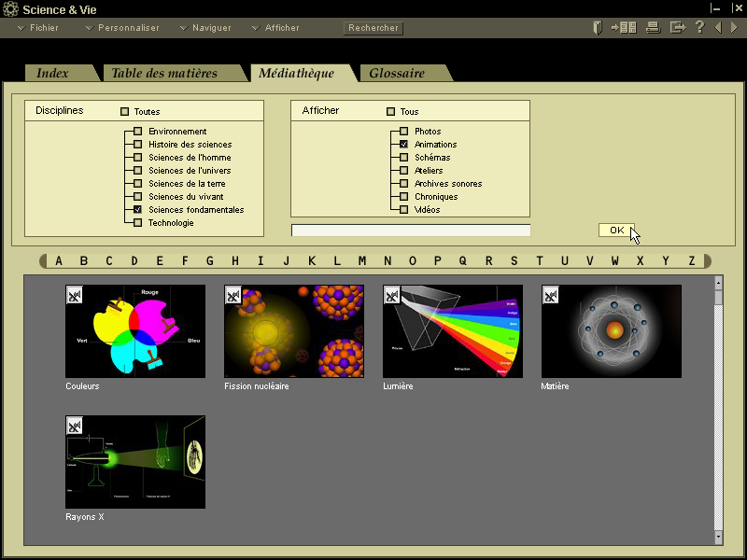The width and height of the screenshot is (747, 560).
Task: Check Histoire des sciences
Action: tap(137, 145)
